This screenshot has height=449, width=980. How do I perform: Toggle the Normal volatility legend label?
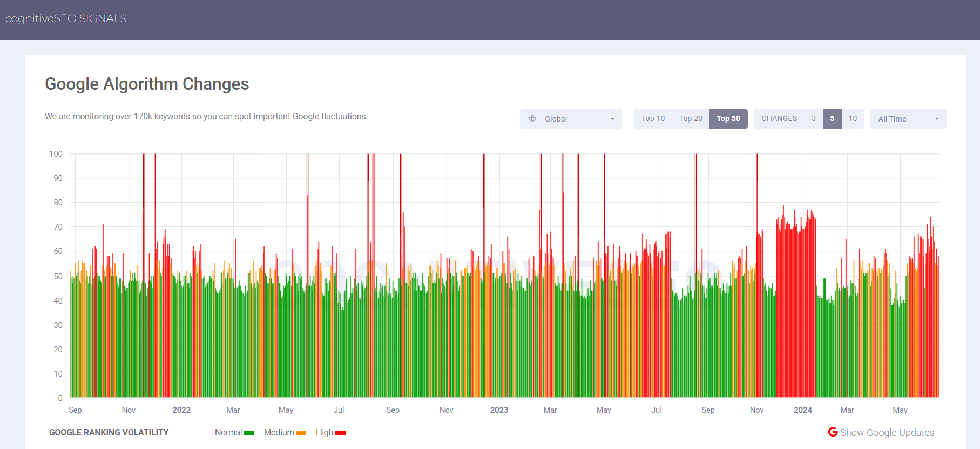click(x=228, y=433)
